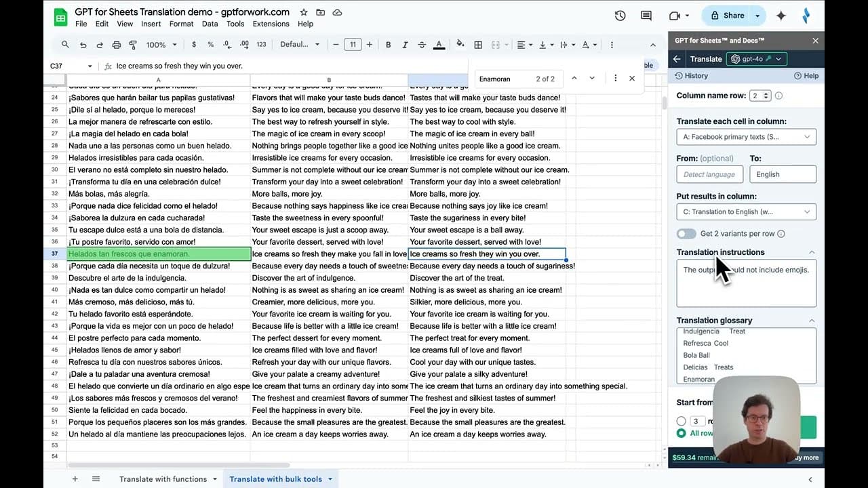Click the strikethrough formatting icon

coord(422,45)
